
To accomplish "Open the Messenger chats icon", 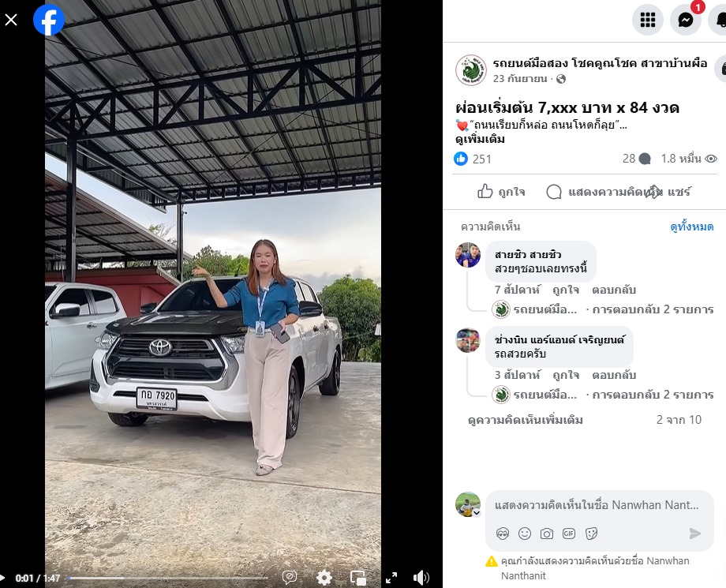I will [x=686, y=20].
